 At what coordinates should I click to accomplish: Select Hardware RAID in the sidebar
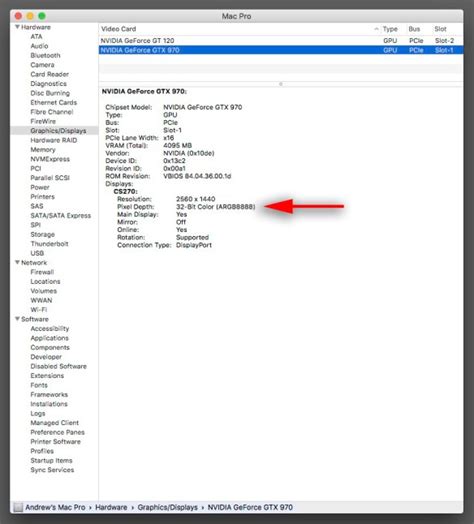click(54, 140)
